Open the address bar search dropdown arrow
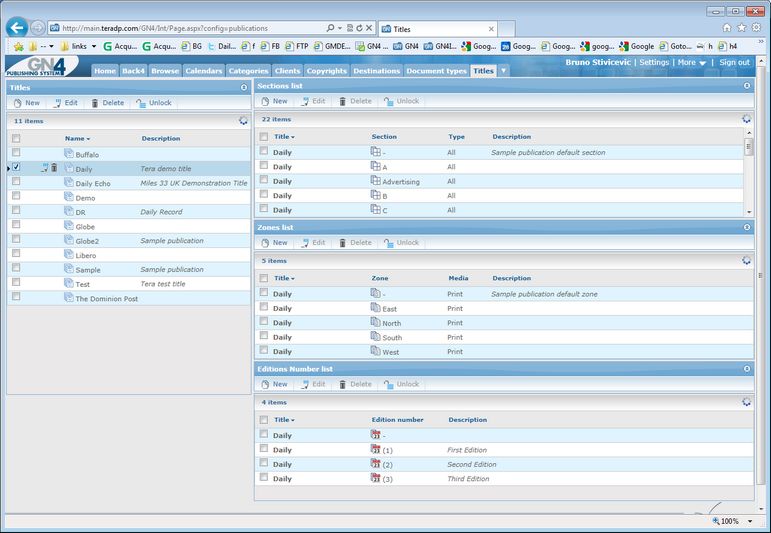This screenshot has height=533, width=771. (340, 28)
